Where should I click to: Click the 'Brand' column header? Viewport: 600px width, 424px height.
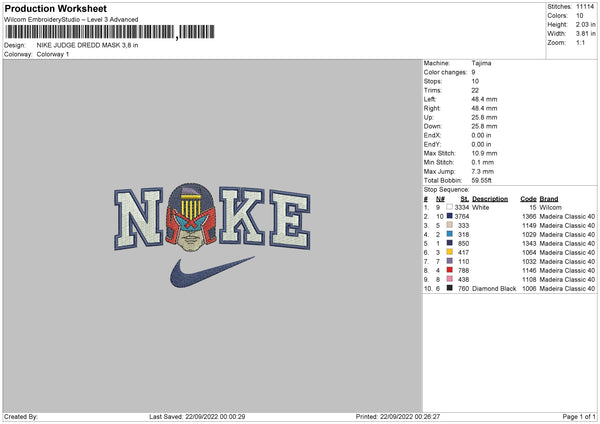pos(549,199)
